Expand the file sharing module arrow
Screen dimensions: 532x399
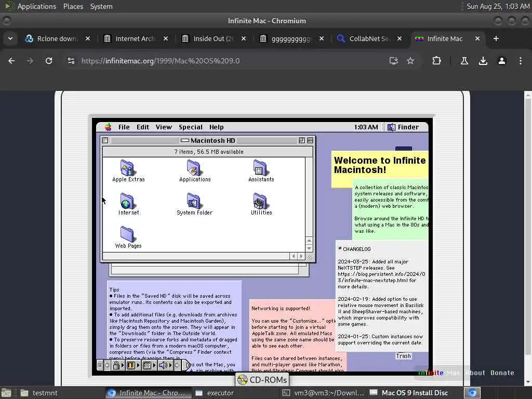tap(123, 365)
